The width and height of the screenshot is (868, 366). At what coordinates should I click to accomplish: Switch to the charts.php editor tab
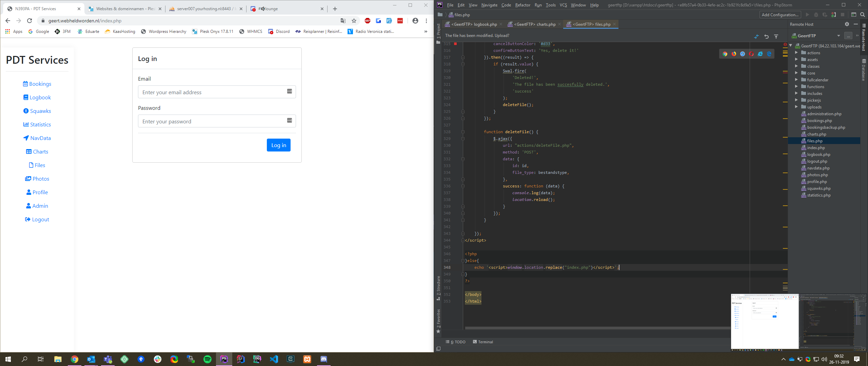(534, 24)
